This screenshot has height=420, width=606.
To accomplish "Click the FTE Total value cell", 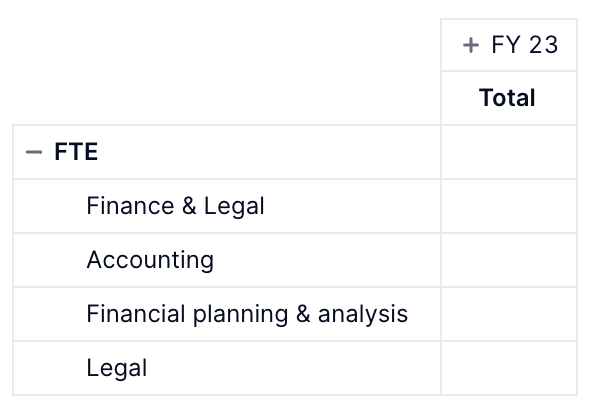I will coord(509,152).
